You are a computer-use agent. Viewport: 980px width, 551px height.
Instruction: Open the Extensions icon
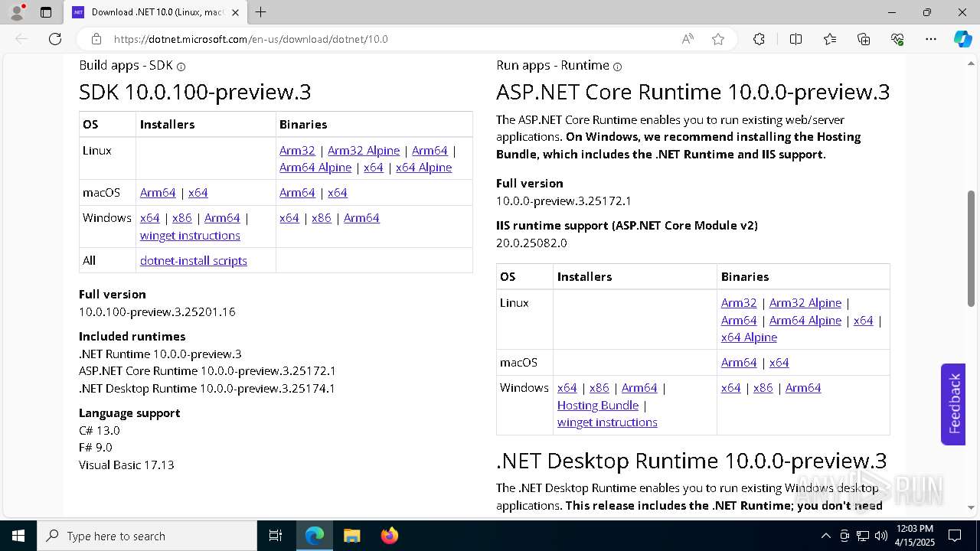[759, 39]
